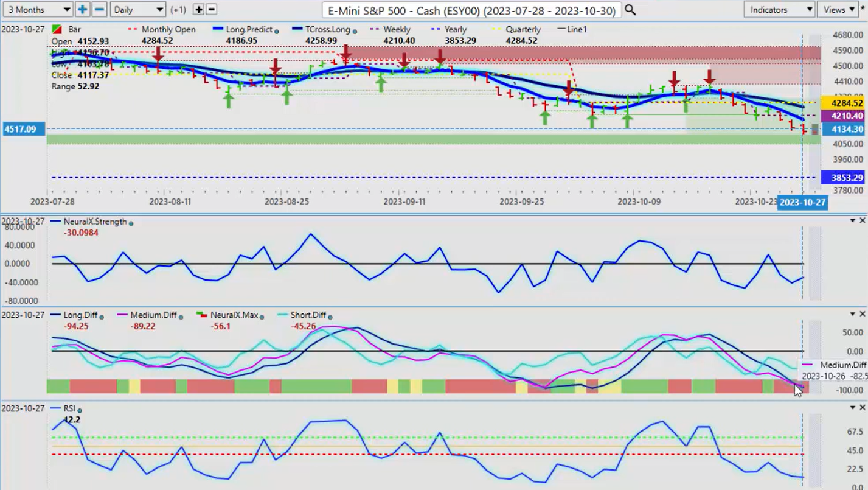Open Long.Diff panel dropdown arrow
This screenshot has height=490, width=868.
[852, 314]
